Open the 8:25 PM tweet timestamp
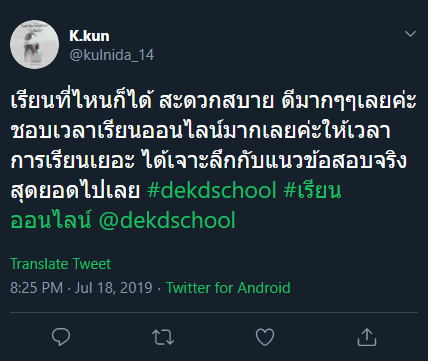This screenshot has width=428, height=361. [x=36, y=288]
